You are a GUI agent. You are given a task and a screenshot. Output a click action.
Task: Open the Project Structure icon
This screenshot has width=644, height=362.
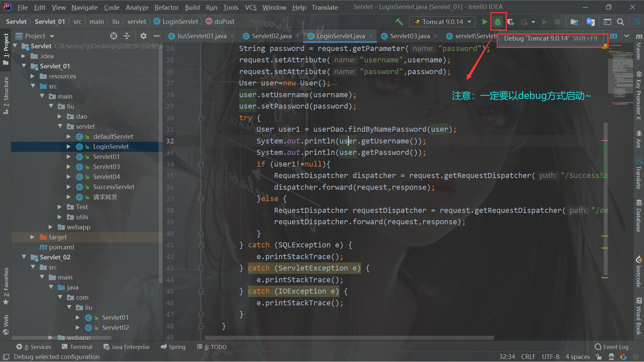pos(574,22)
